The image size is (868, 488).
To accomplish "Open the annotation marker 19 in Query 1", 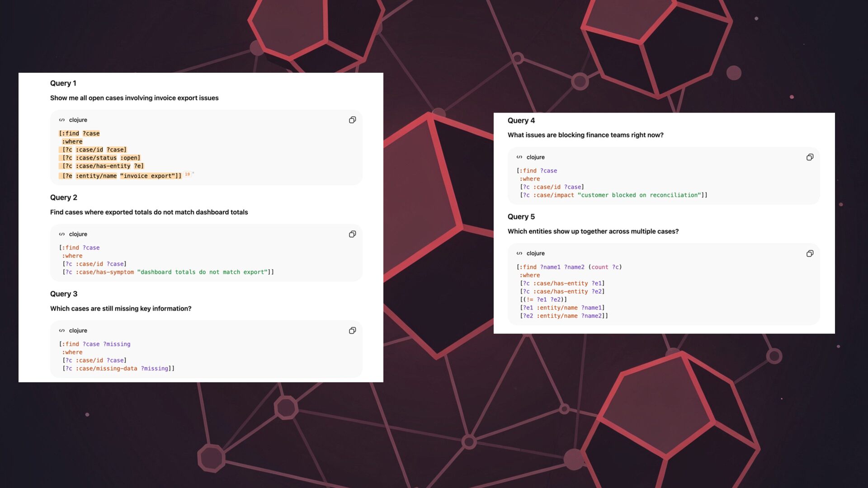I will coord(187,174).
